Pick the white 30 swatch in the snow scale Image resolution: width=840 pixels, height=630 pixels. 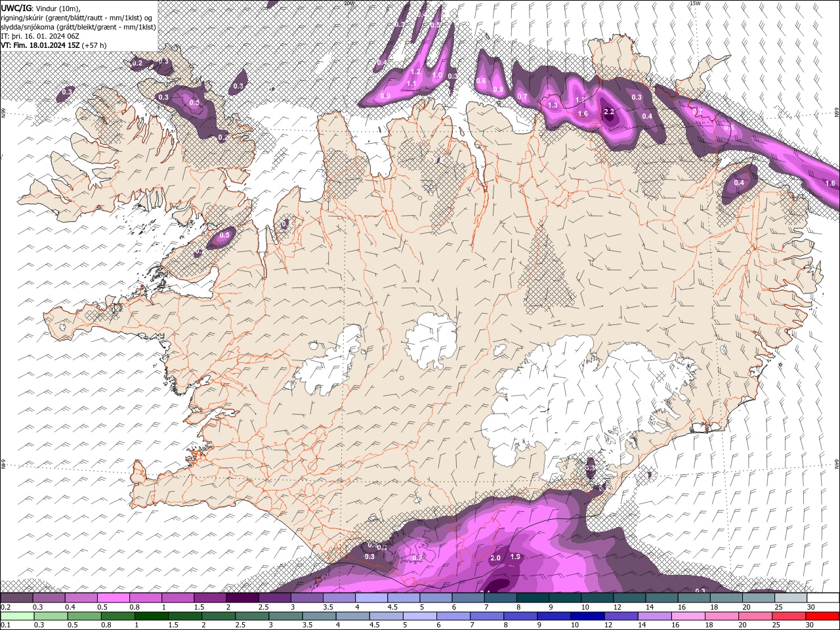822,598
